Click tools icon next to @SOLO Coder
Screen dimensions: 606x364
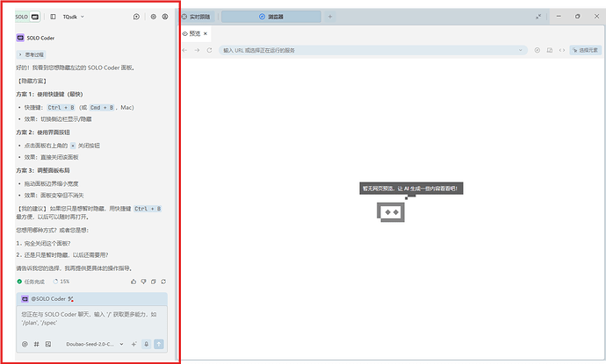[x=71, y=299]
